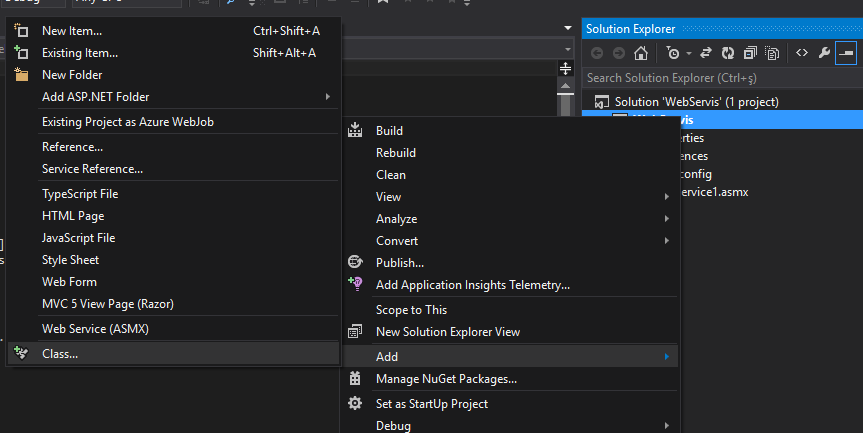Open the document tab list dropdown arrow
Screen dimensions: 863x433
coord(568,28)
